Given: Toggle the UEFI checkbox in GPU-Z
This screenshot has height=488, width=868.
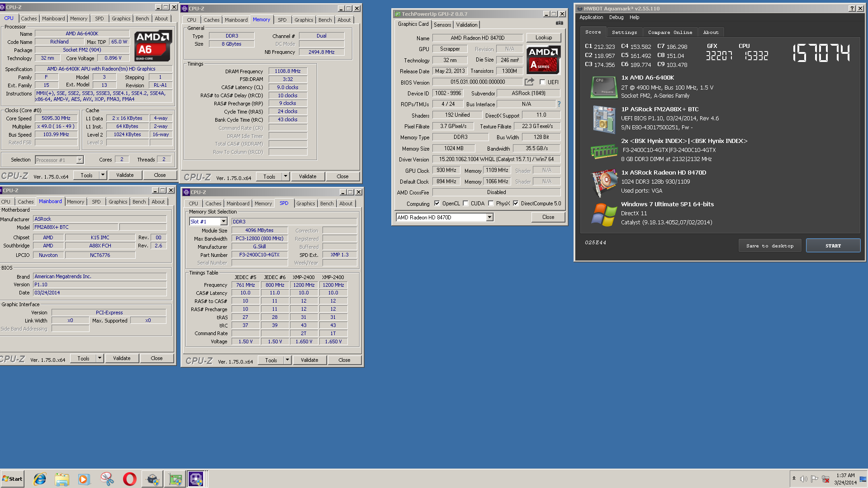Looking at the screenshot, I should [x=542, y=82].
